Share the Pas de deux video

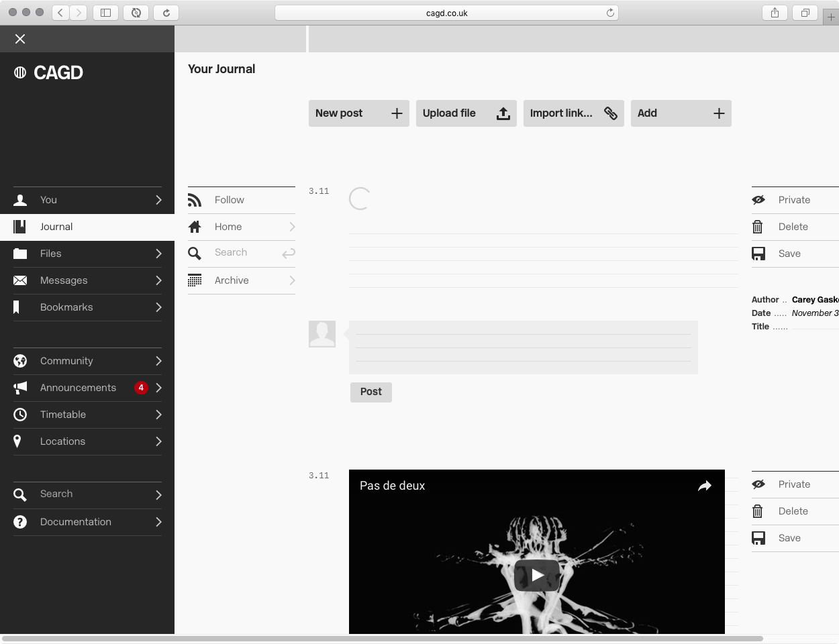[704, 486]
